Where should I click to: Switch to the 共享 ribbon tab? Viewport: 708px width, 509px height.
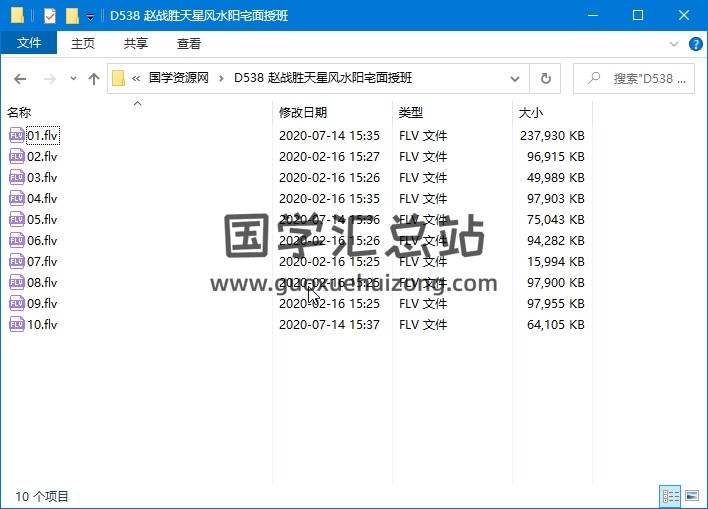(x=136, y=43)
